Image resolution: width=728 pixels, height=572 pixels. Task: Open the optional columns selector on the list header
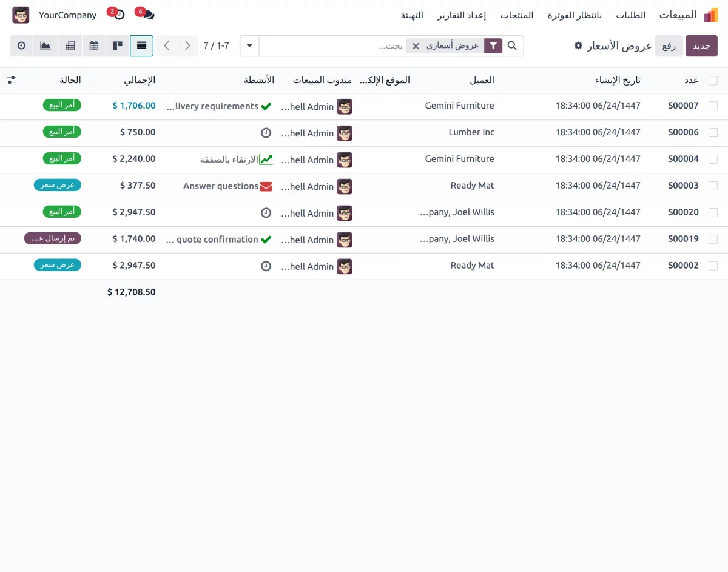coord(11,79)
